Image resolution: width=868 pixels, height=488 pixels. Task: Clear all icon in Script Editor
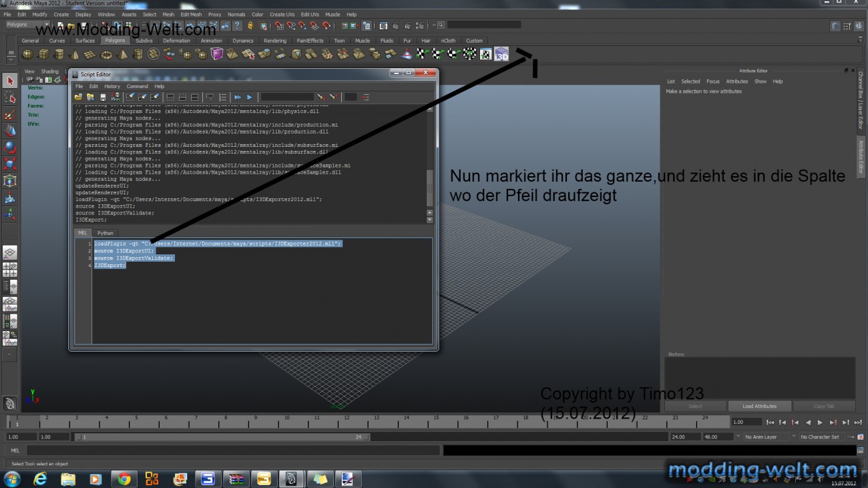155,97
